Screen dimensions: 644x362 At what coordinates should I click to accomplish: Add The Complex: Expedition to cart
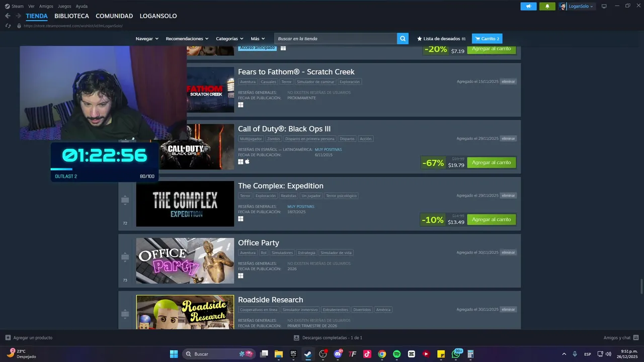click(491, 219)
